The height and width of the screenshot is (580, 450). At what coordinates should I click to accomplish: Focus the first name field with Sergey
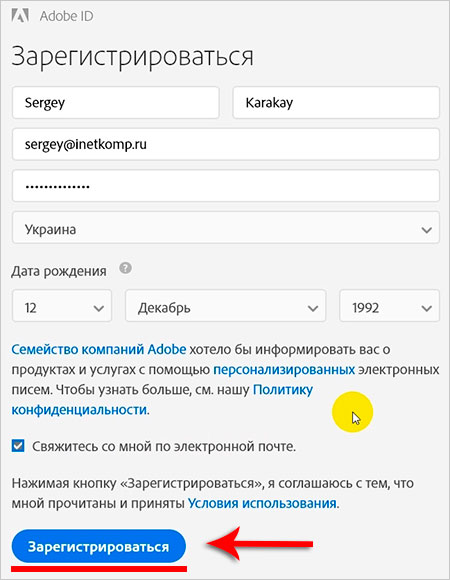click(115, 102)
